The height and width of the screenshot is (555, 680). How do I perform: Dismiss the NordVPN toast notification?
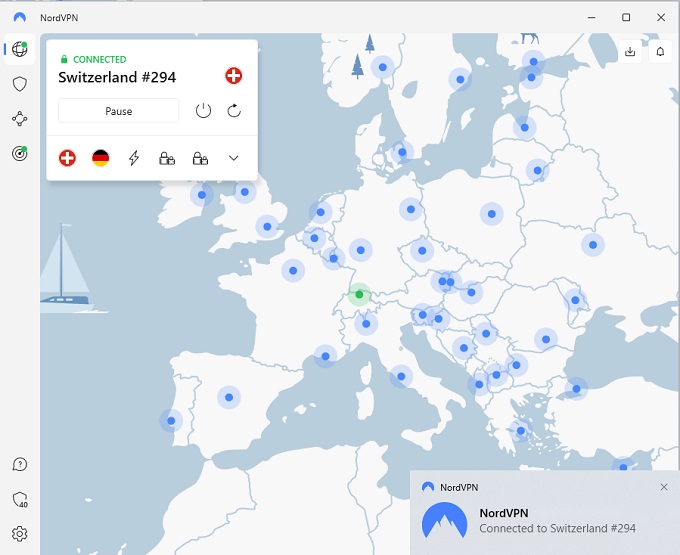[664, 487]
